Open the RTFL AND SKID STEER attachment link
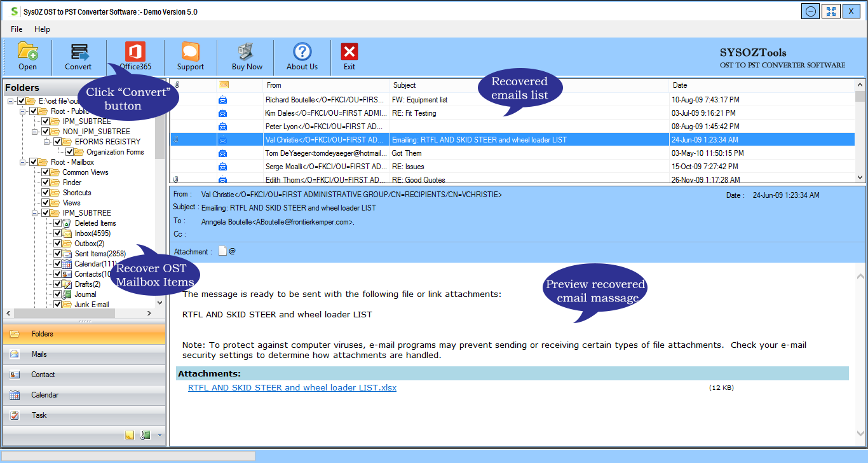This screenshot has width=868, height=463. tap(292, 387)
